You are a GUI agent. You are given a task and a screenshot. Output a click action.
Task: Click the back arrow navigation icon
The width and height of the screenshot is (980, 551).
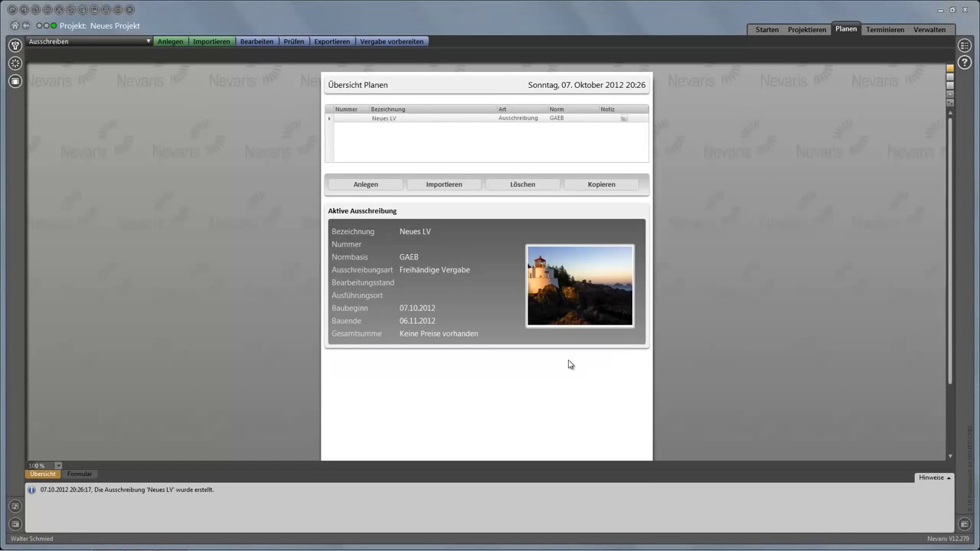pos(26,25)
